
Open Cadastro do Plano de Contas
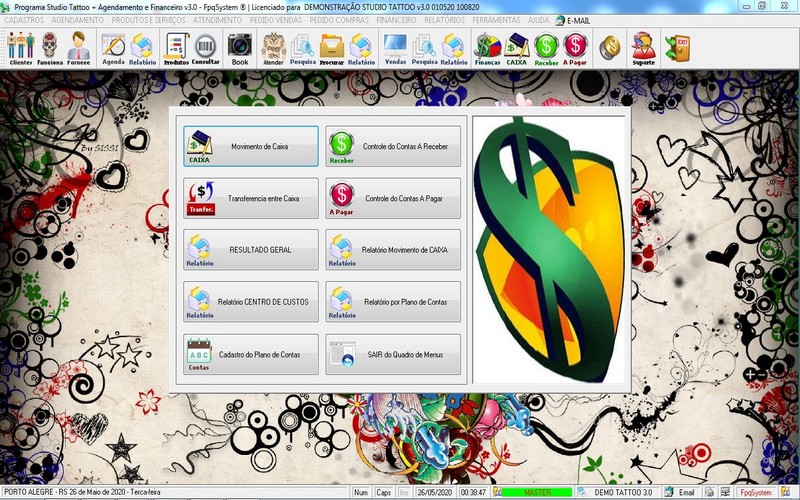point(251,355)
